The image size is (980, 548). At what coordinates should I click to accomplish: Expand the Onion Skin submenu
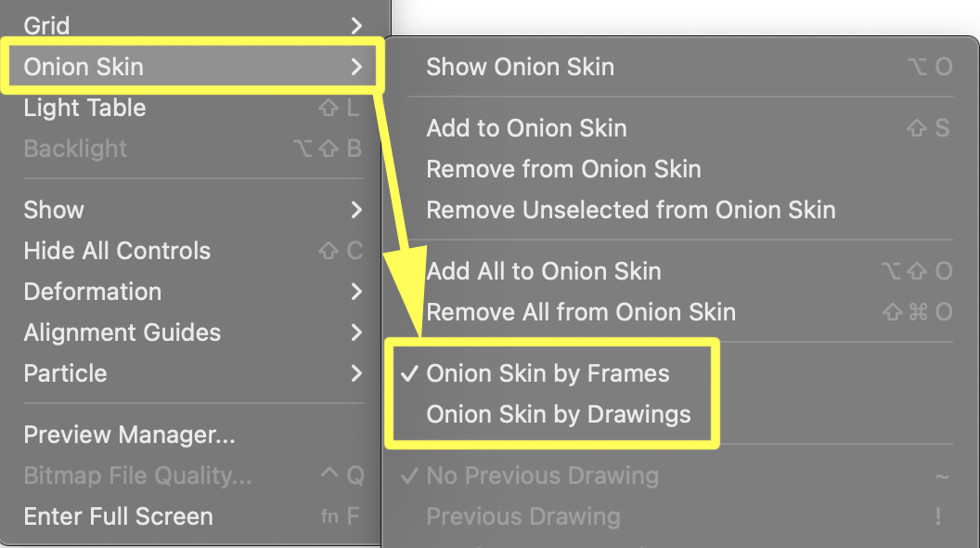[84, 67]
